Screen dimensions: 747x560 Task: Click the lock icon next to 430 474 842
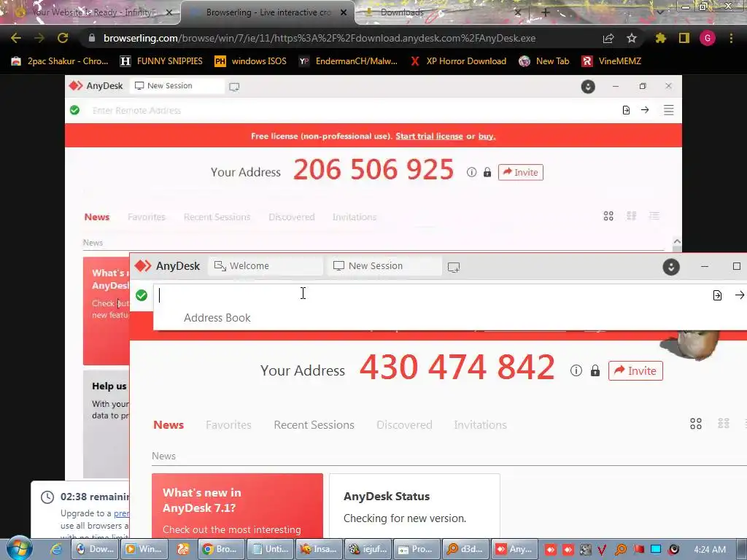595,370
